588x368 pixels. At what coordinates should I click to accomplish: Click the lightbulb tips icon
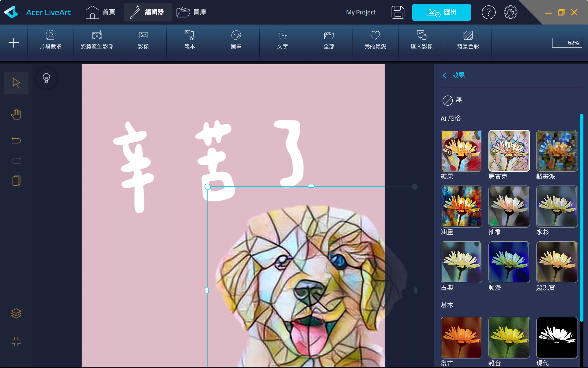[x=46, y=78]
